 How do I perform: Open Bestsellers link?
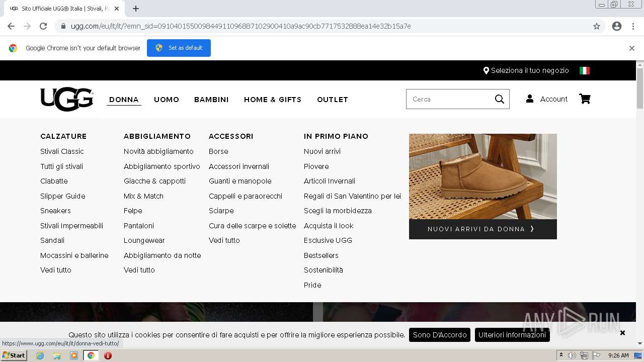pos(321,255)
